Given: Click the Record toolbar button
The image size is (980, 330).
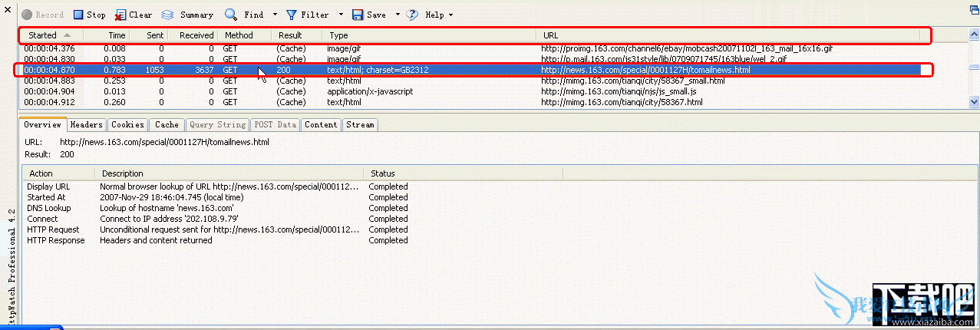Looking at the screenshot, I should click(x=43, y=15).
